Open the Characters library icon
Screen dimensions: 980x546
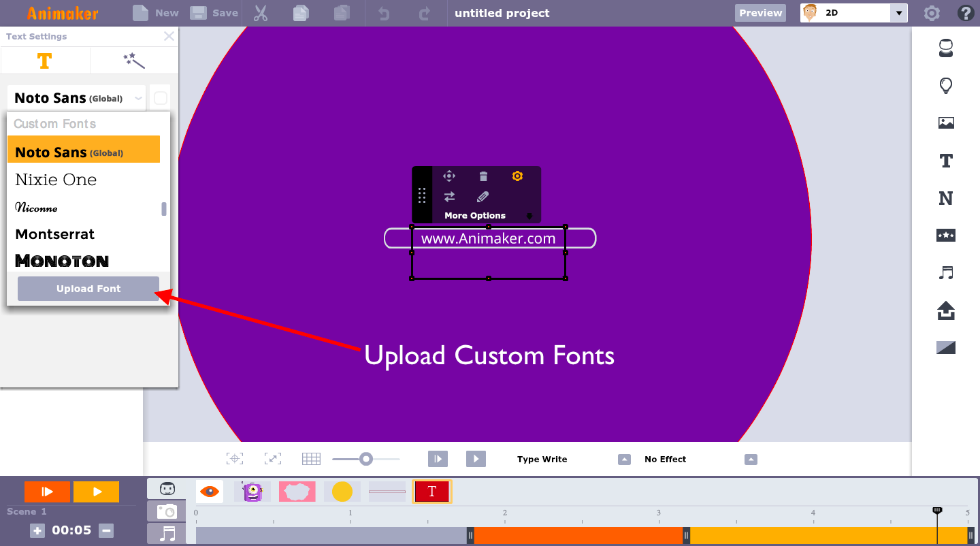click(x=946, y=48)
